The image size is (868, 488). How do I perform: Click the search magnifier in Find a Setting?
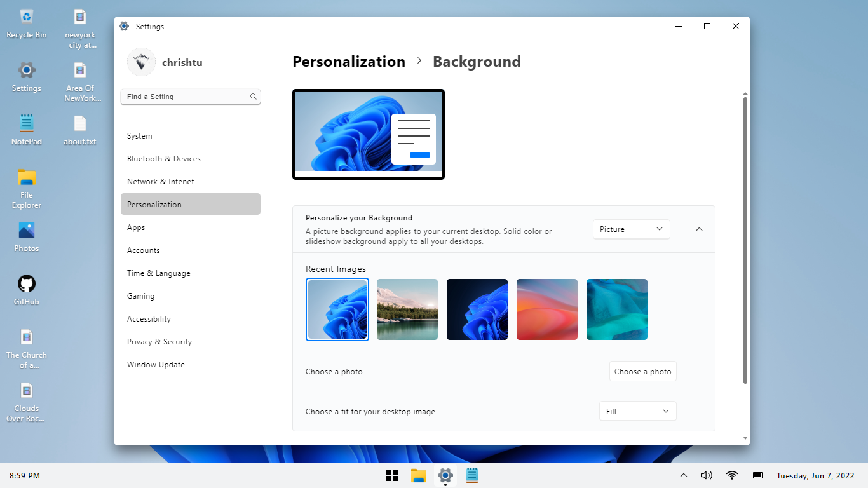(x=253, y=97)
